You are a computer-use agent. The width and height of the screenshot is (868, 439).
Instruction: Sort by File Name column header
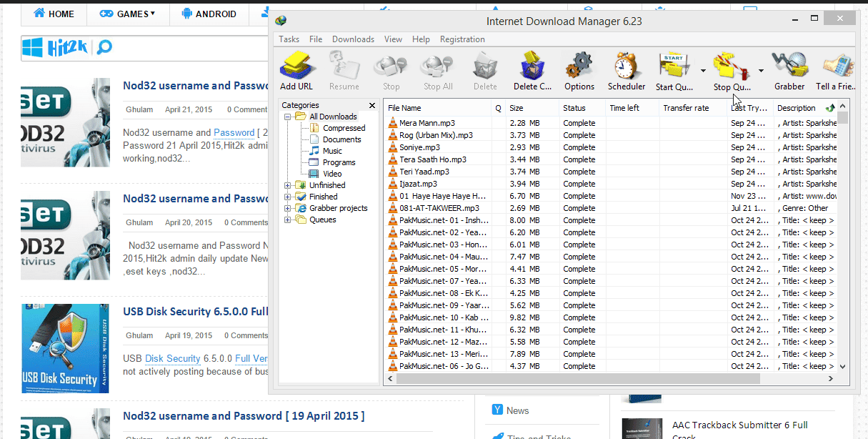pyautogui.click(x=438, y=108)
